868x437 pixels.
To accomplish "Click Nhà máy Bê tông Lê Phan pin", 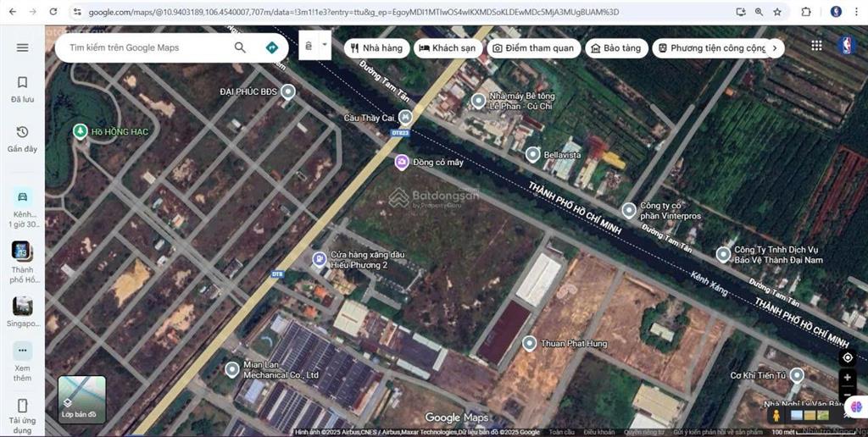I will [x=478, y=101].
